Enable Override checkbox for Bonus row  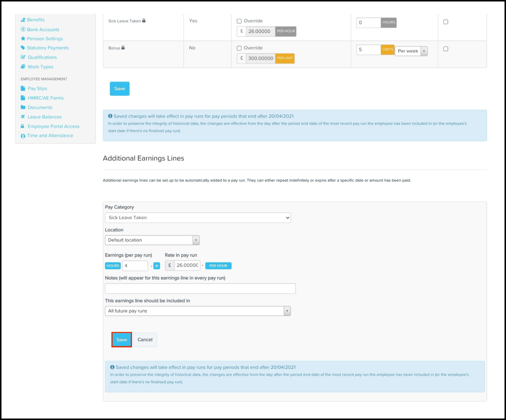click(239, 48)
